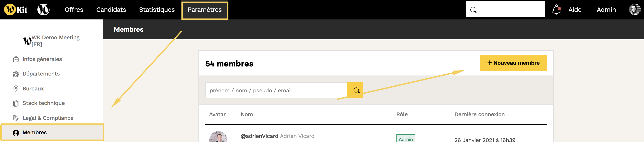
Task: Click the top bar global search field
Action: pyautogui.click(x=505, y=9)
